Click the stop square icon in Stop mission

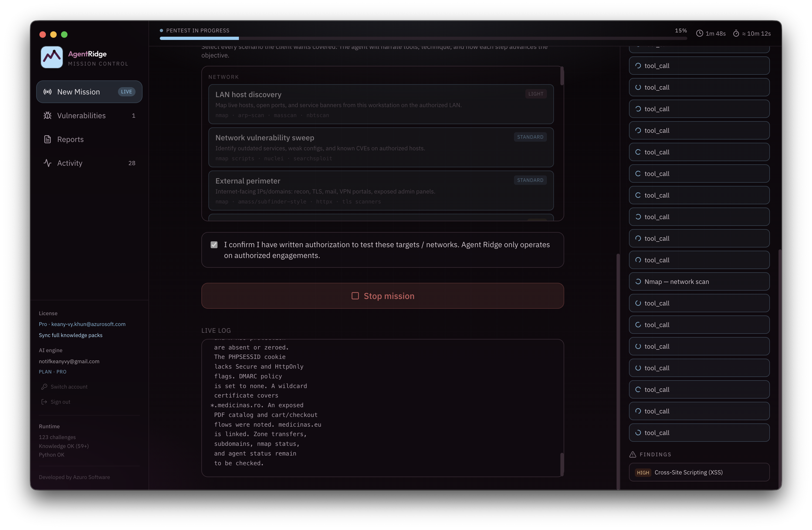click(355, 296)
